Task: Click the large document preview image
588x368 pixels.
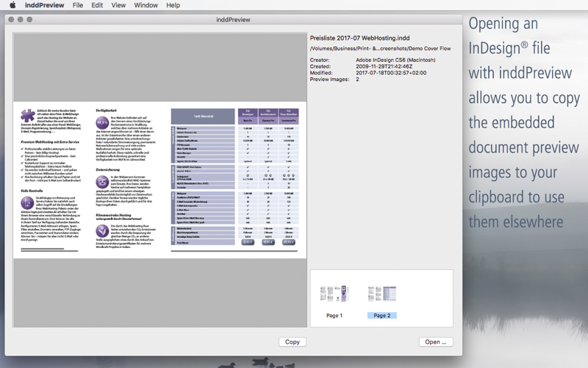Action: pyautogui.click(x=160, y=180)
